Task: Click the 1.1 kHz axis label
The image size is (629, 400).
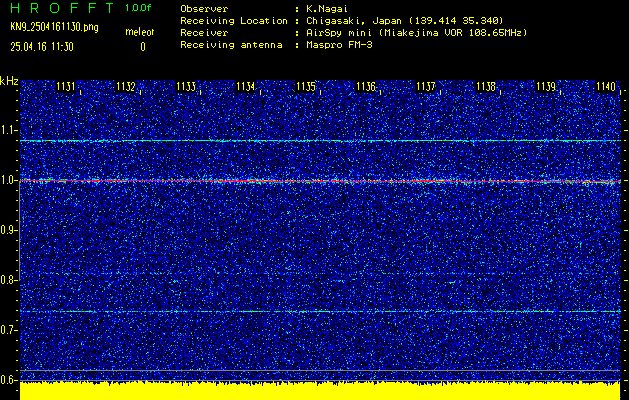Action: pyautogui.click(x=8, y=130)
